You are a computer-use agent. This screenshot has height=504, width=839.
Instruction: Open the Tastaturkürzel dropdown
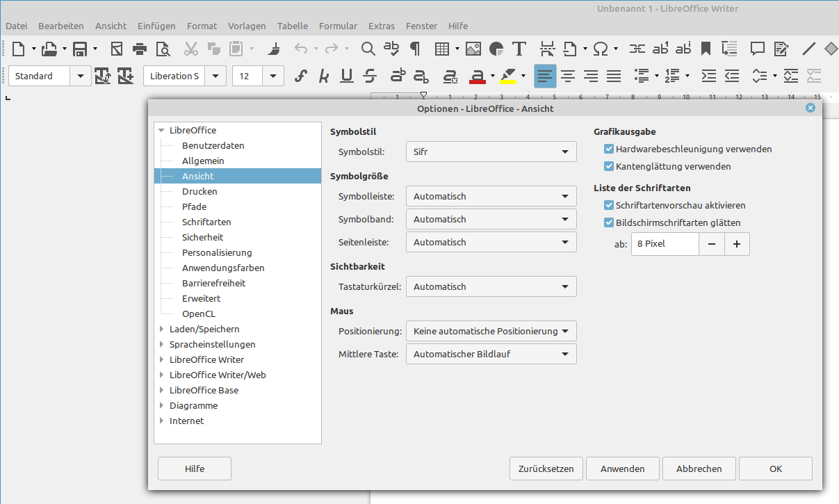click(491, 287)
